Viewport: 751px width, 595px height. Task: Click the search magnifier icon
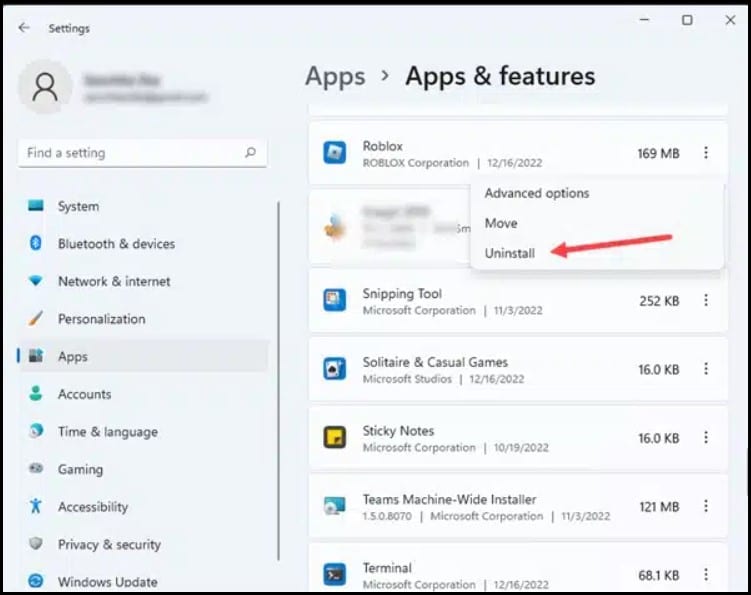pyautogui.click(x=250, y=153)
